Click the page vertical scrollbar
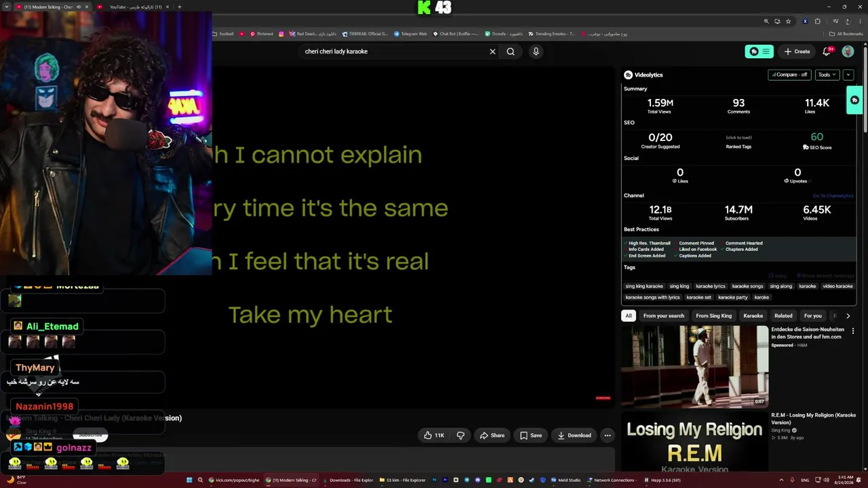868x488 pixels. pos(865,88)
